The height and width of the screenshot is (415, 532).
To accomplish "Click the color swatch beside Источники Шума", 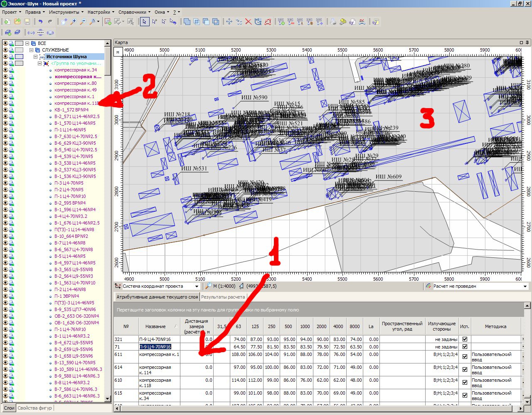I will tap(19, 57).
